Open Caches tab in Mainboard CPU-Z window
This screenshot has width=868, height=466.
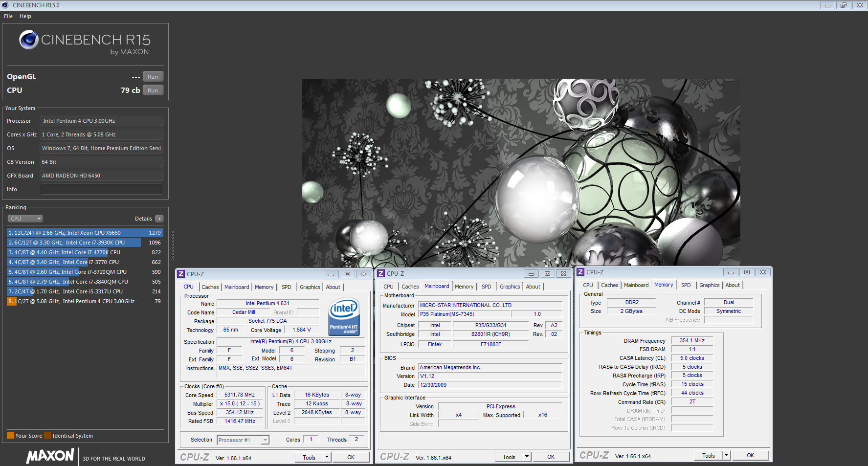tap(410, 287)
